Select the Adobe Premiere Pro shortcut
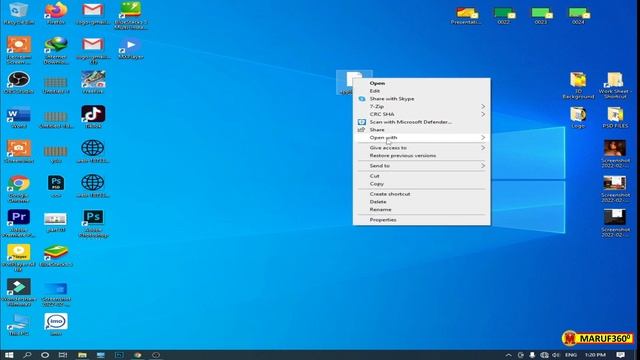Screen dimensions: 640x360 [x=18, y=223]
